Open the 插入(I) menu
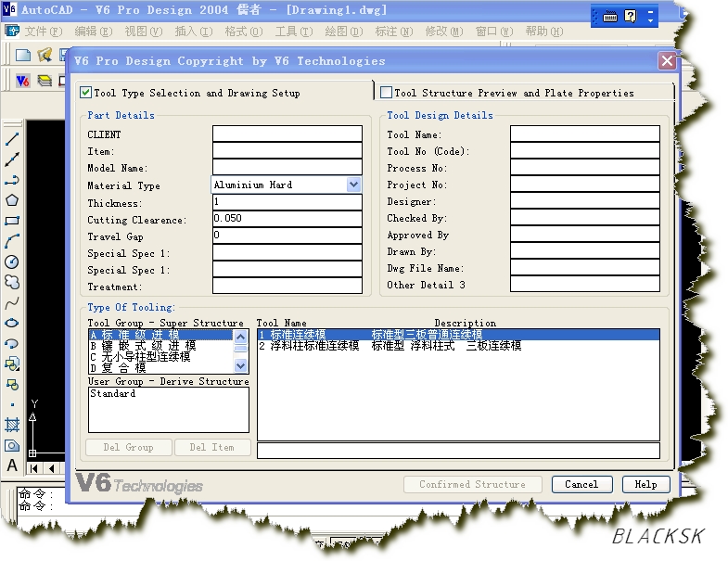Image resolution: width=728 pixels, height=561 pixels. [194, 32]
